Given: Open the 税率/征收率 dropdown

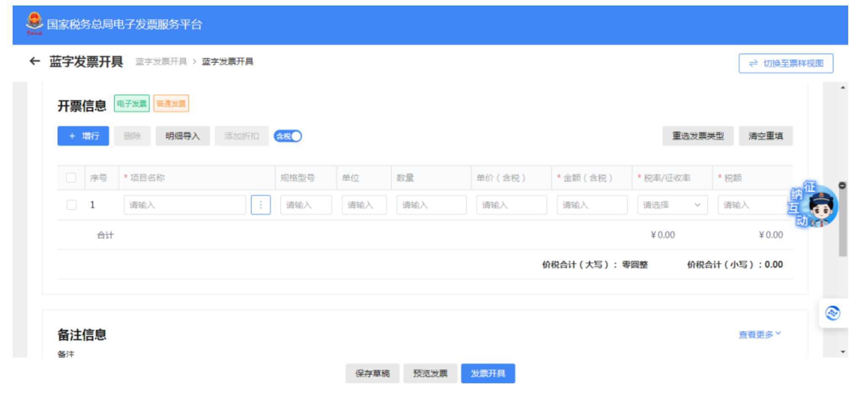Looking at the screenshot, I should point(671,205).
